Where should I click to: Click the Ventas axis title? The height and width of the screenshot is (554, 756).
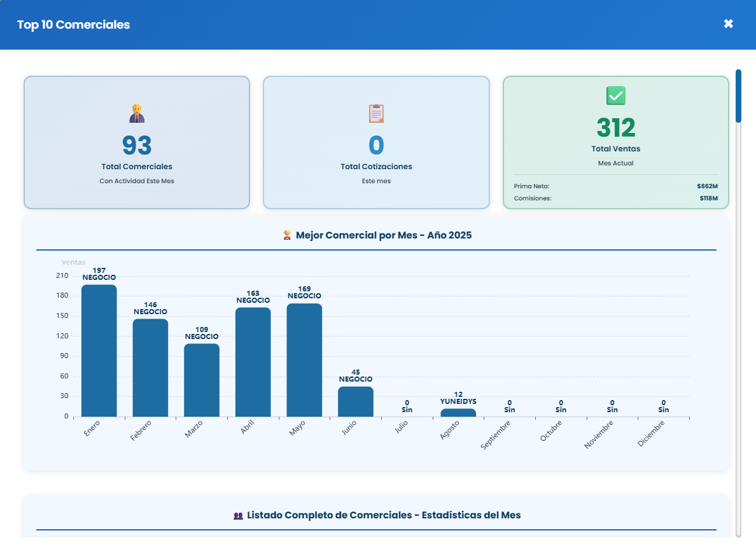pos(73,262)
